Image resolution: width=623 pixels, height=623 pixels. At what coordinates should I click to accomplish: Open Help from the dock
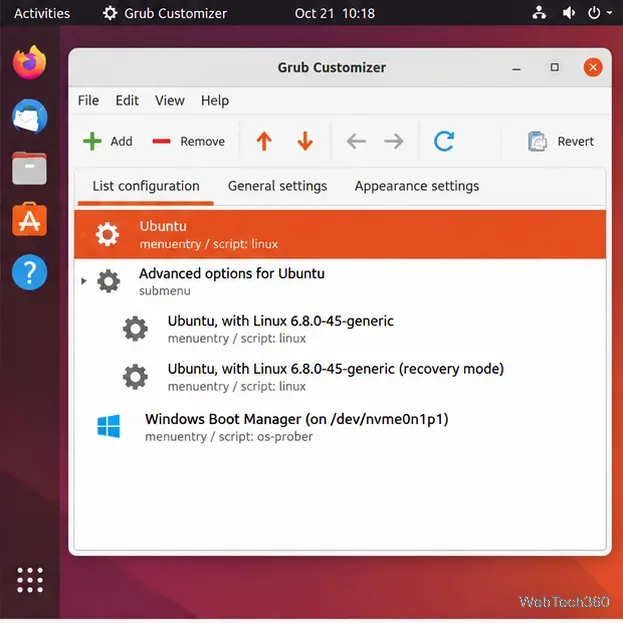29,273
